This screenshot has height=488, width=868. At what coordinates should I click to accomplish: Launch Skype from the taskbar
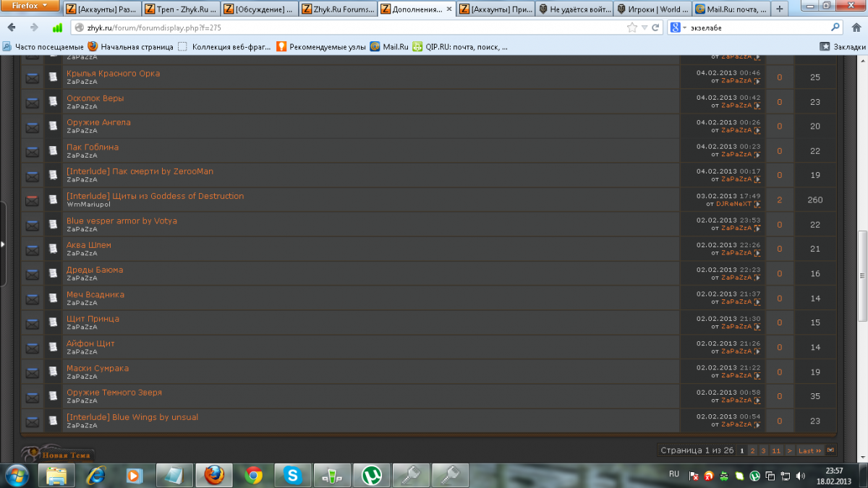[x=293, y=475]
